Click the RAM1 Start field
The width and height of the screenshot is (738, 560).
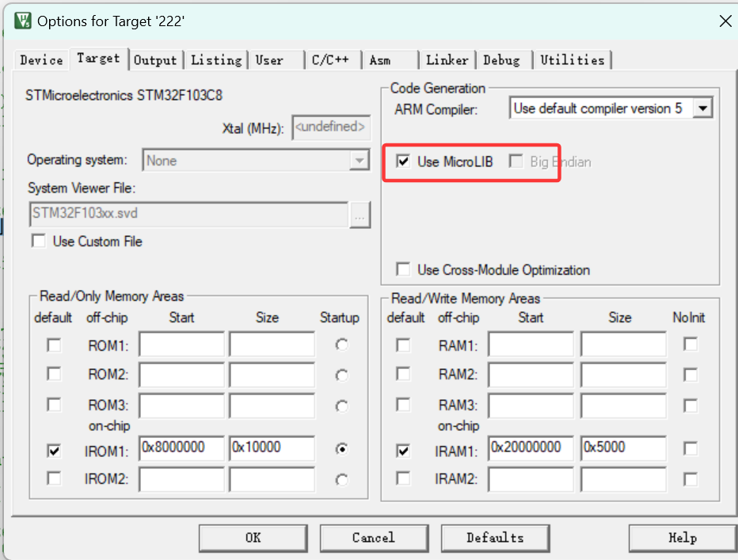[x=531, y=345]
